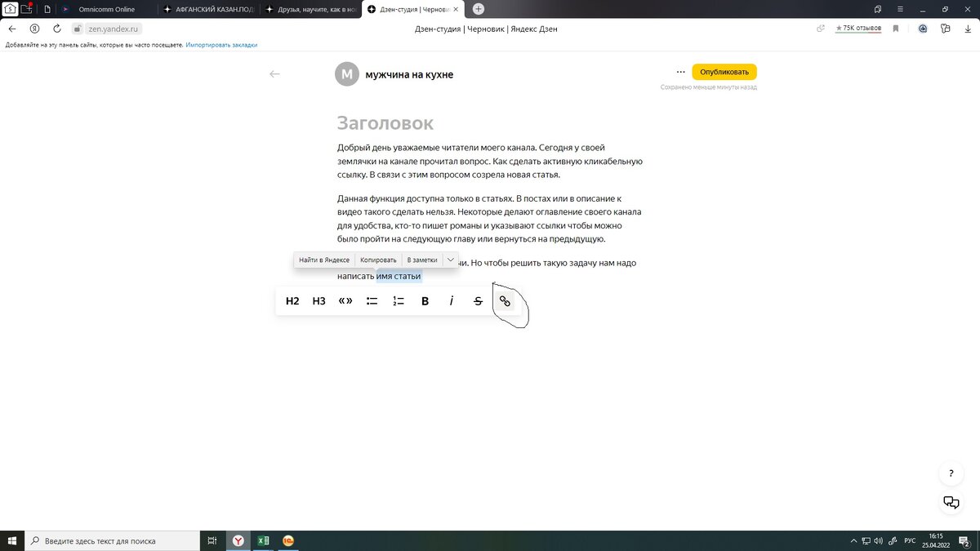The height and width of the screenshot is (551, 980).
Task: Open more options with the ellipsis near Опубликовать
Action: coord(681,72)
